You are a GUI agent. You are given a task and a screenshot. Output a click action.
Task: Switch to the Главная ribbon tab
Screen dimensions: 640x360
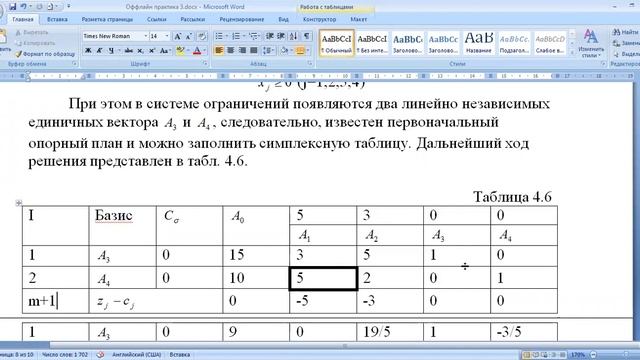coord(23,19)
